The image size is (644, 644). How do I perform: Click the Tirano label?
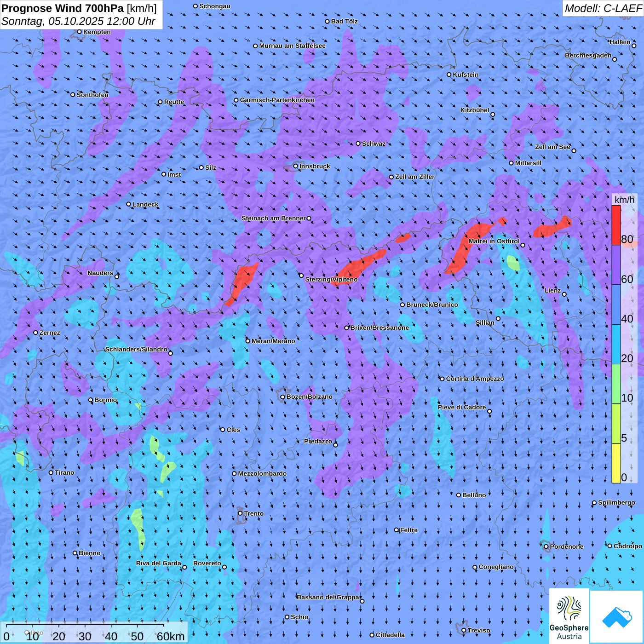tap(64, 472)
